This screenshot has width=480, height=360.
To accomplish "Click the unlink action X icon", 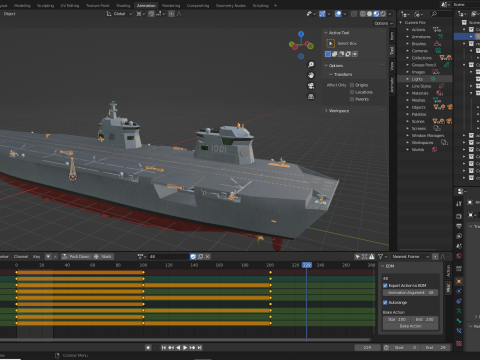I will click(207, 256).
